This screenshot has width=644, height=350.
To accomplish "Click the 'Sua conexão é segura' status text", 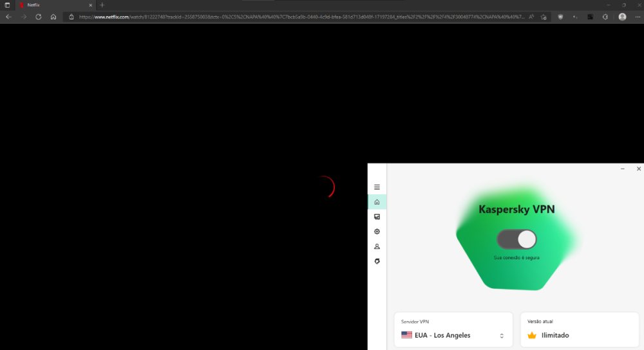I will (x=516, y=258).
